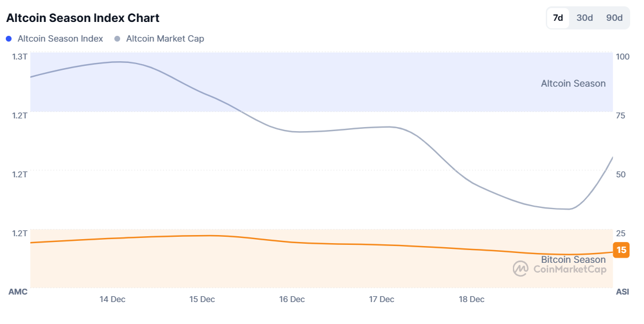Select the 90d time range tab
This screenshot has height=324, width=644.
click(x=614, y=18)
